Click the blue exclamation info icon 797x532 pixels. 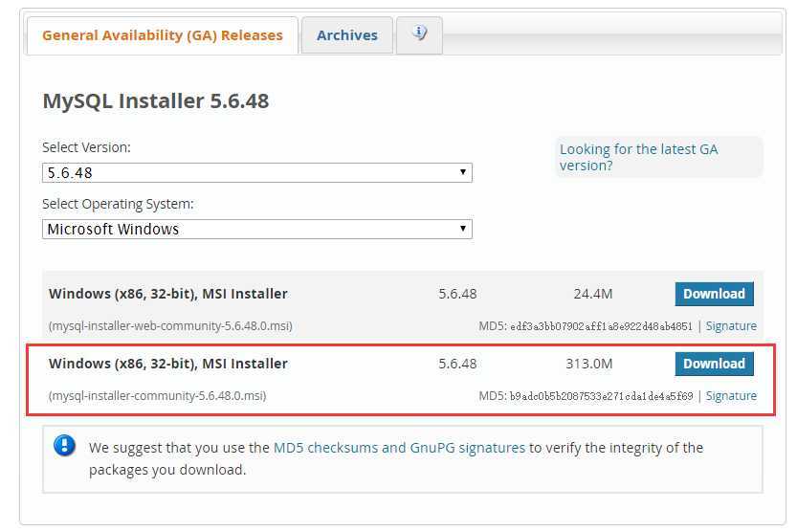tap(65, 446)
